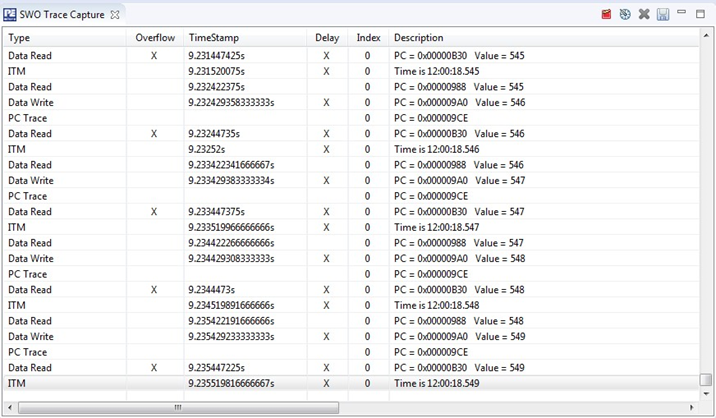The width and height of the screenshot is (716, 418).
Task: Select description 'Time is 12:00:18.546'
Action: pyautogui.click(x=437, y=149)
